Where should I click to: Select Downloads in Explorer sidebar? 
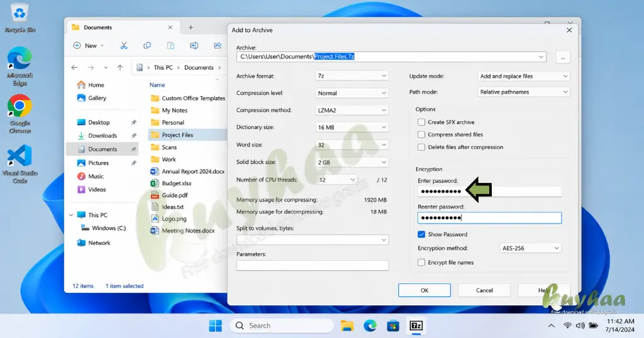pos(97,135)
